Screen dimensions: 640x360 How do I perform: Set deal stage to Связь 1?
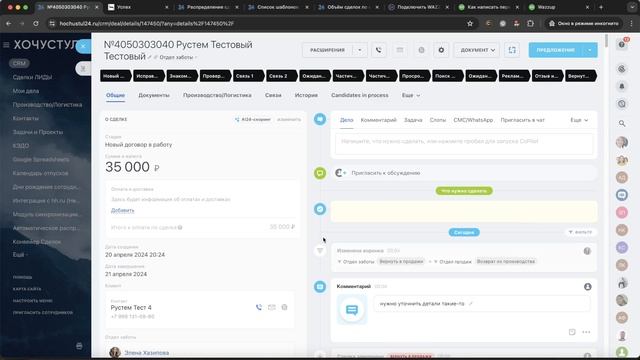(x=249, y=76)
